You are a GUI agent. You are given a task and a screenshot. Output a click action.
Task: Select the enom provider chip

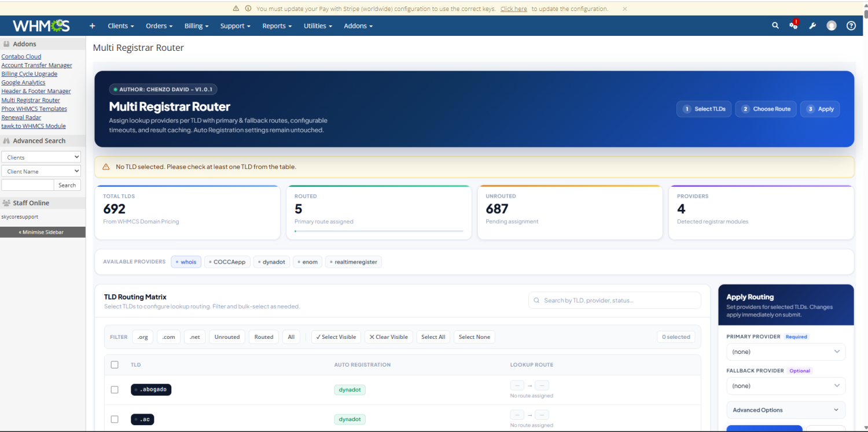[308, 262]
